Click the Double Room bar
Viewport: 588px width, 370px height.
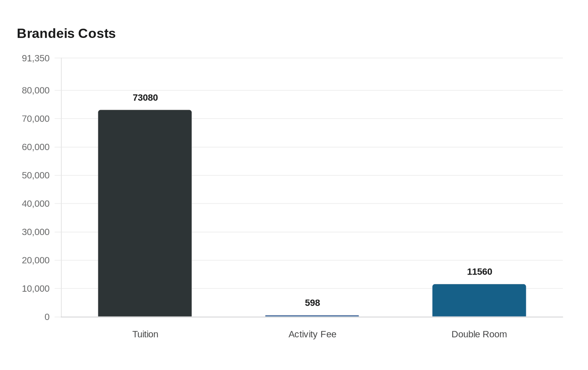[x=479, y=300]
